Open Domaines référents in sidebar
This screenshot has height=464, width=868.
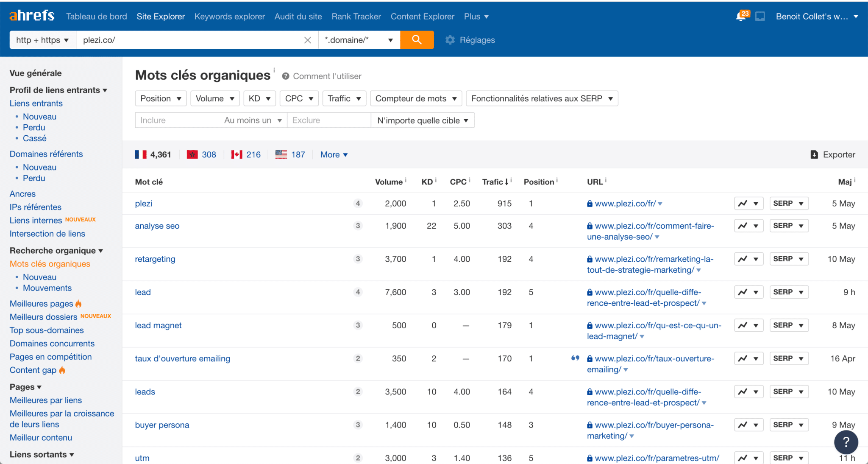[x=46, y=154]
